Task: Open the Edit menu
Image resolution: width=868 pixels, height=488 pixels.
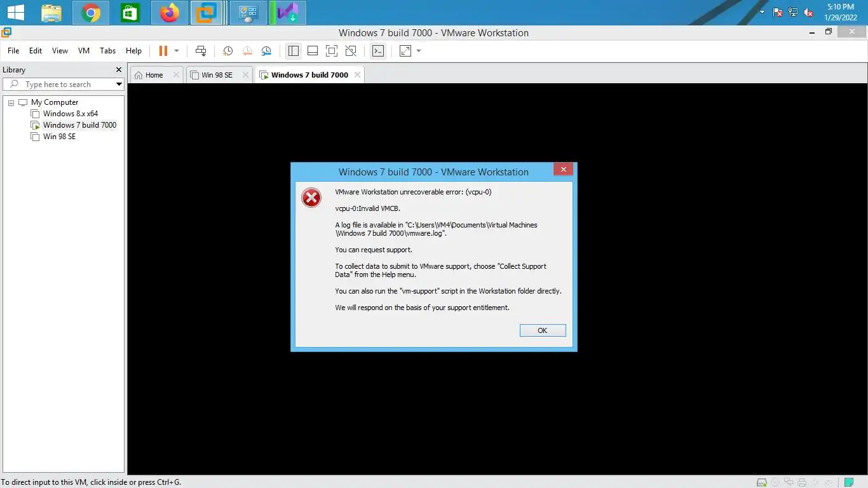Action: [36, 51]
